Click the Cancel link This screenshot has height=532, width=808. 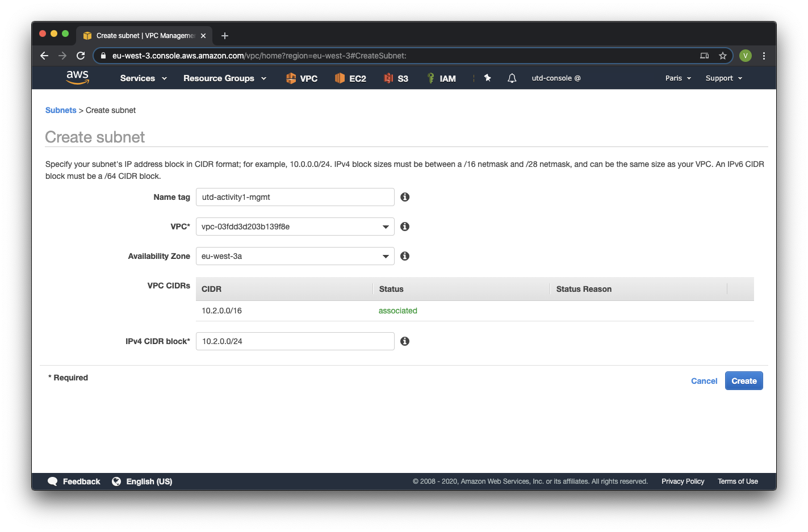(x=704, y=381)
